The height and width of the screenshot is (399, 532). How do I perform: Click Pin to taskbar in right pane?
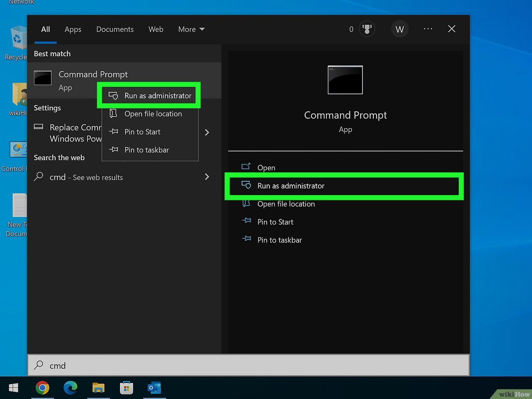(279, 240)
